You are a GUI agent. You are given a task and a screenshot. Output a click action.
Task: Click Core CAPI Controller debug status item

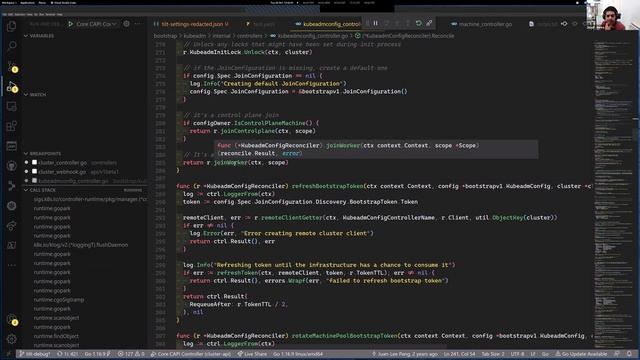click(x=191, y=354)
